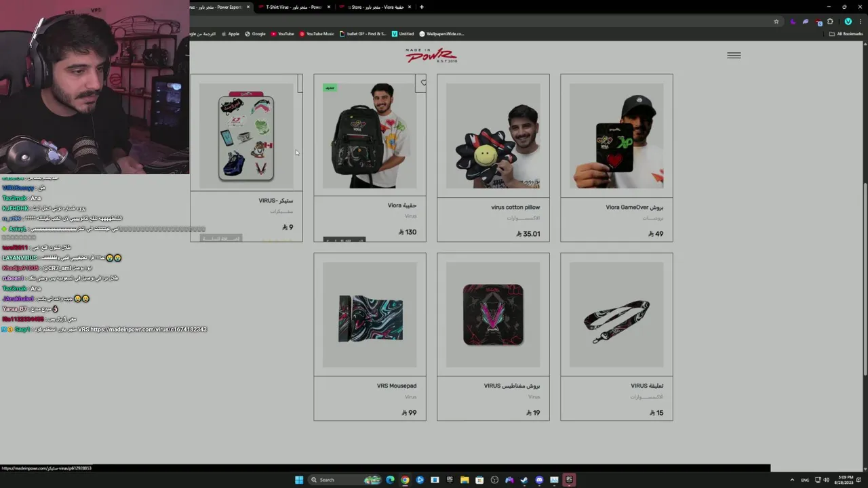Open the volume control in the system tray
The width and height of the screenshot is (868, 488).
tap(827, 480)
